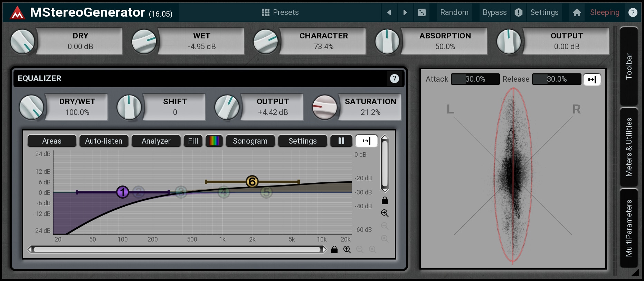Click the horizontal zoom-in magnifier
Screen dimensions: 644x281
click(x=347, y=250)
